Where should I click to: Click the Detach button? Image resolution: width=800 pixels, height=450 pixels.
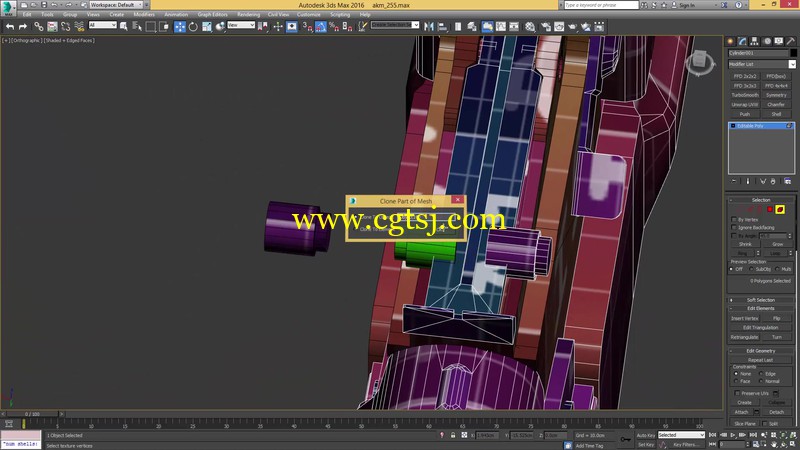pyautogui.click(x=777, y=412)
